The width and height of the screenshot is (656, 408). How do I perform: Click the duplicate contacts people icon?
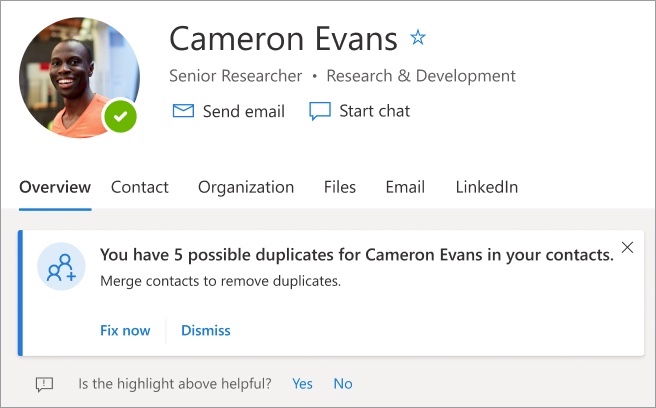pyautogui.click(x=61, y=267)
